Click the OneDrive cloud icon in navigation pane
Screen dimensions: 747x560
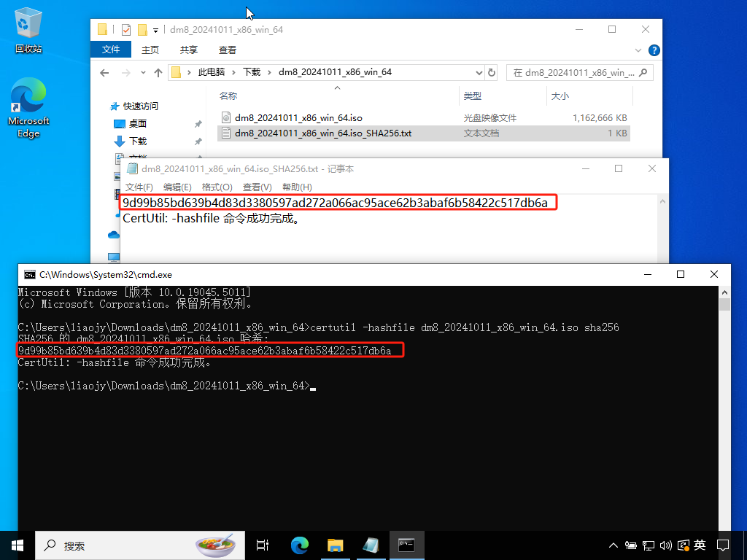114,234
